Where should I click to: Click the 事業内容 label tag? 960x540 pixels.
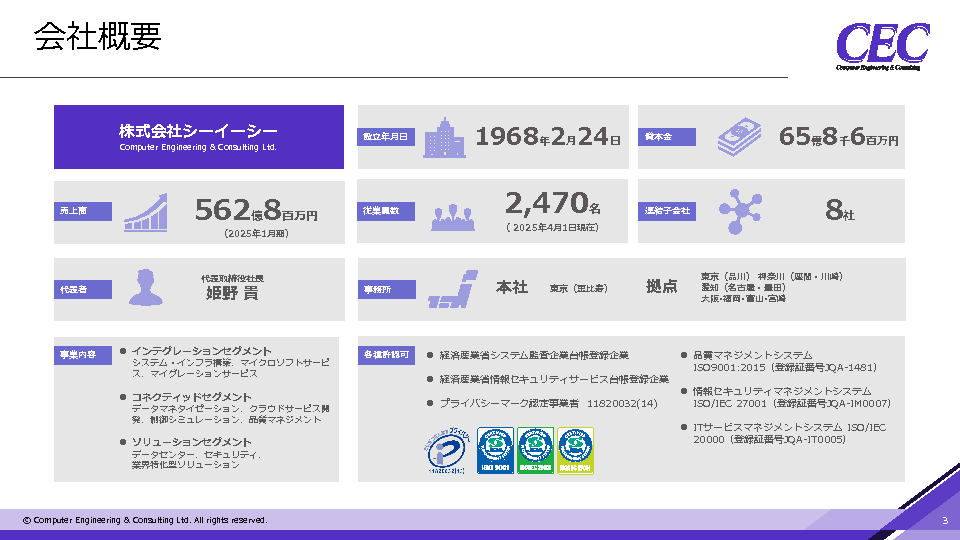82,354
